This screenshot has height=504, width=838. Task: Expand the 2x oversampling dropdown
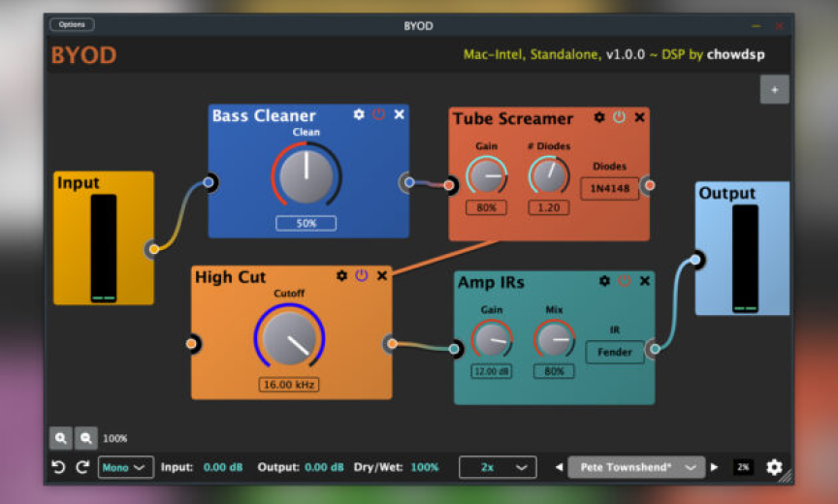[x=498, y=467]
